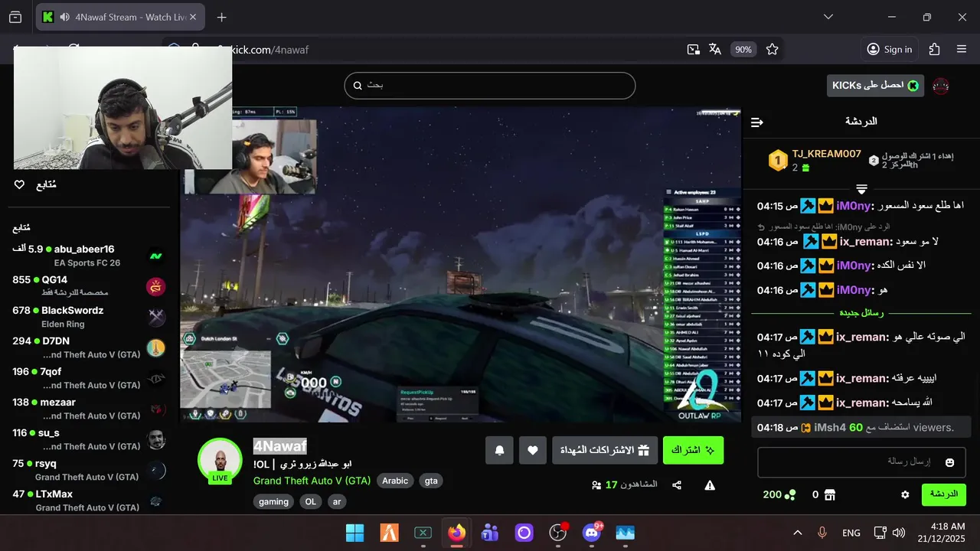The width and height of the screenshot is (980, 551).
Task: Open rsyq followed channel
Action: click(x=89, y=470)
